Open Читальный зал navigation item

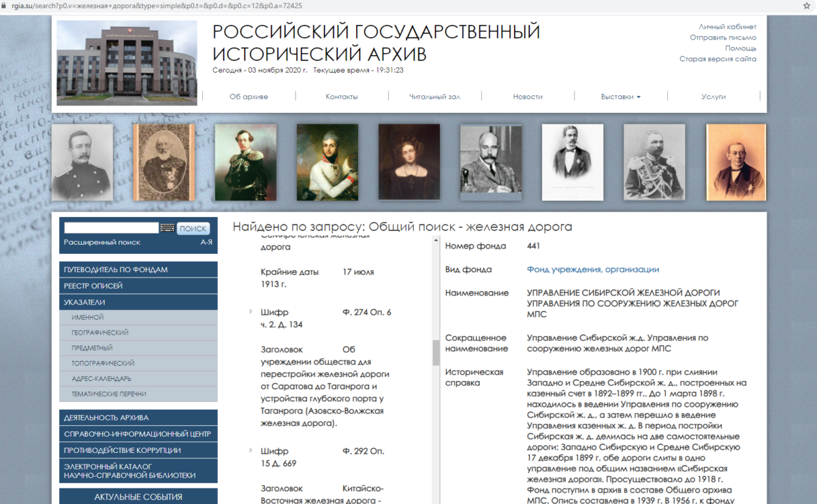(435, 97)
